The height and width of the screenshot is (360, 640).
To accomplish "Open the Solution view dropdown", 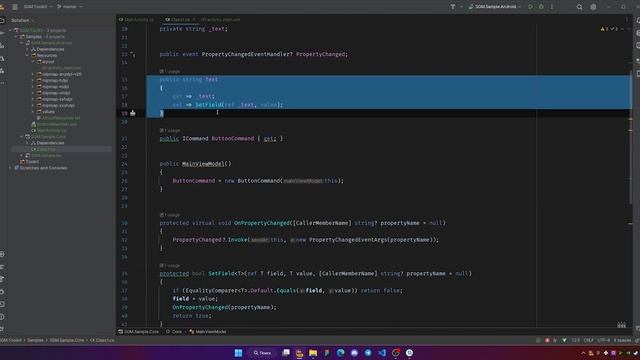I will (22, 20).
